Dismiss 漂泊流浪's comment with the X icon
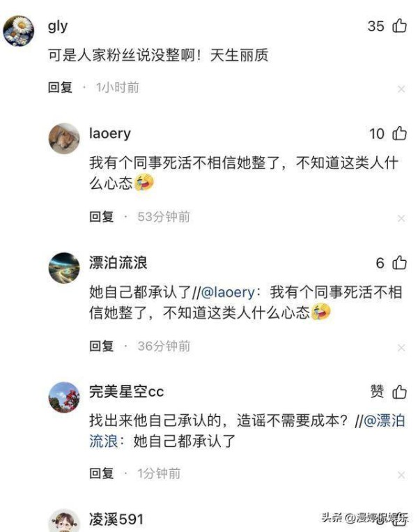 click(x=401, y=348)
